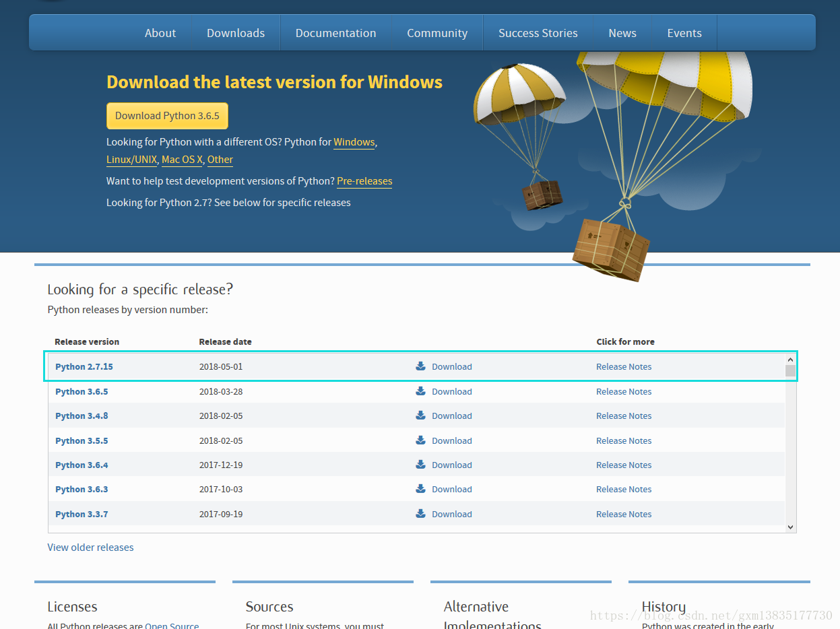Open Python 3.4.8 release page

[x=82, y=416]
